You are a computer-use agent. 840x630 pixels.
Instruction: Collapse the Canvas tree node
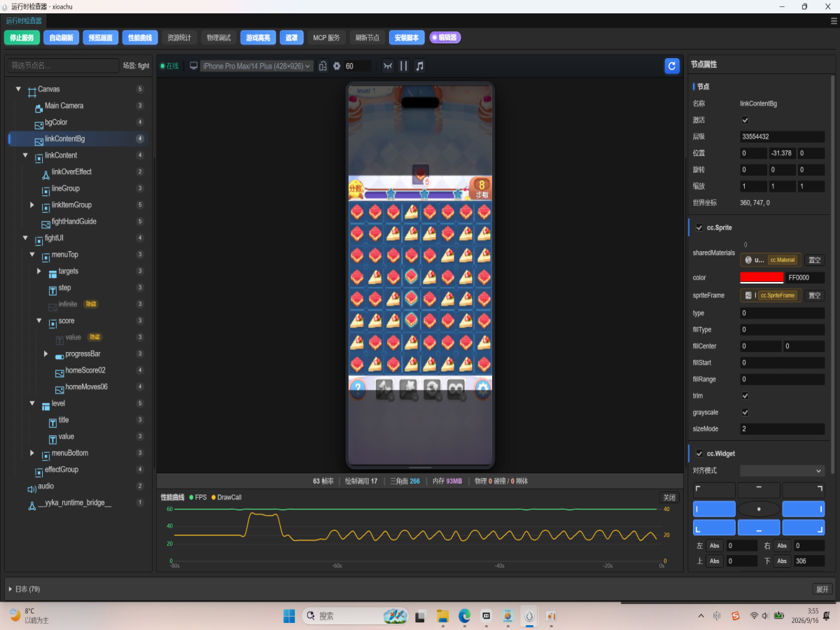[18, 89]
